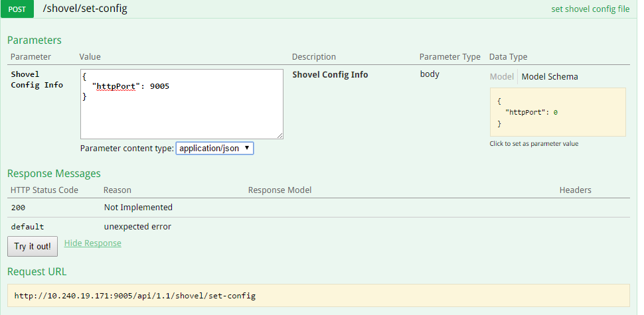This screenshot has width=644, height=315.
Task: Switch to the Model tab
Action: pos(501,76)
